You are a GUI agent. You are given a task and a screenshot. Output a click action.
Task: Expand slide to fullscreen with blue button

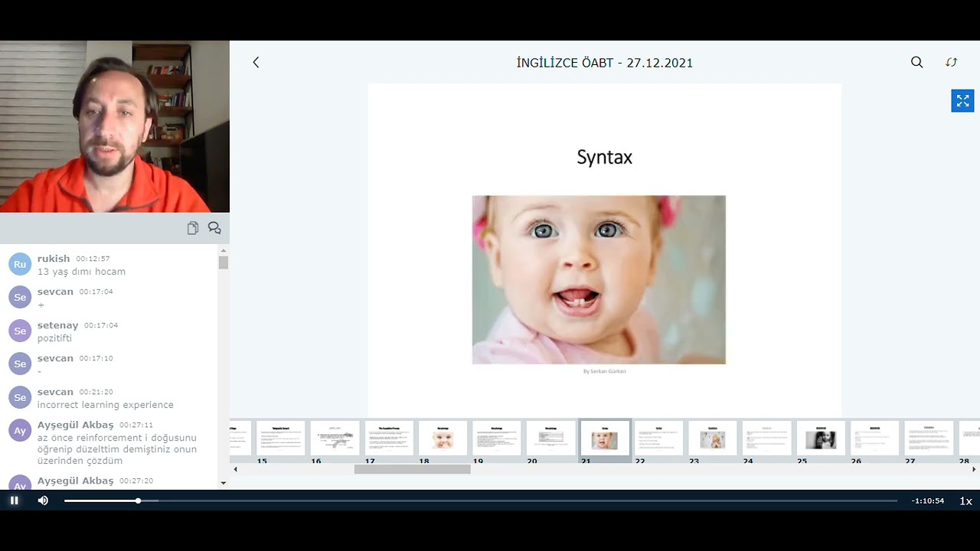pyautogui.click(x=962, y=101)
